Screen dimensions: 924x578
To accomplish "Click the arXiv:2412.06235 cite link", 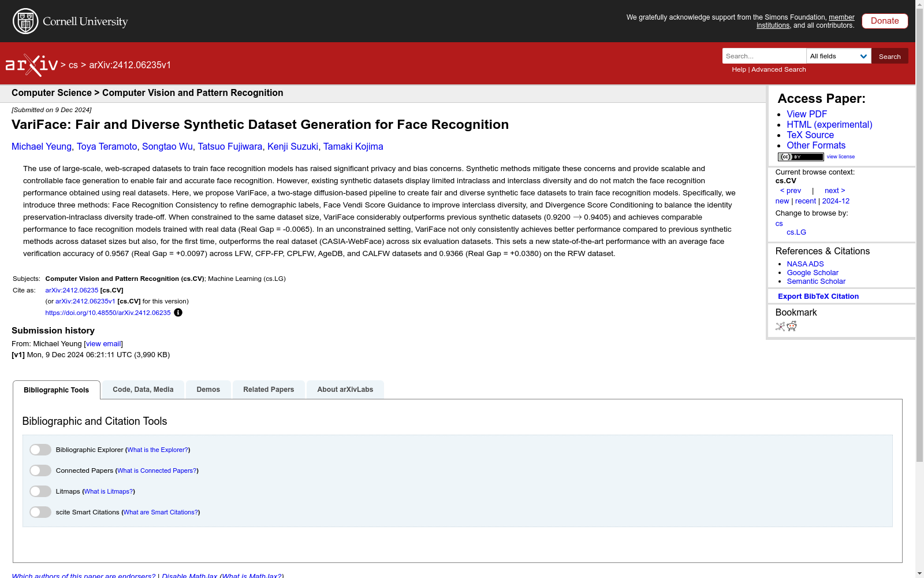I will tap(72, 291).
